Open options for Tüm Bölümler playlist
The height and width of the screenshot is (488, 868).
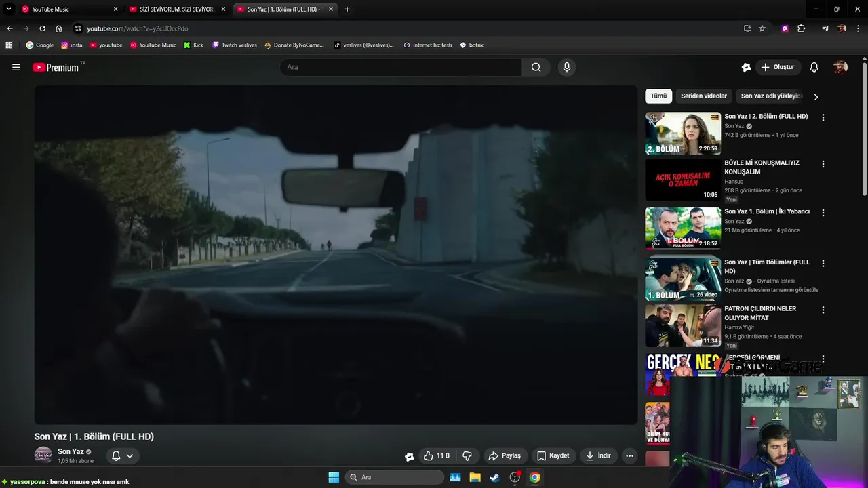tap(823, 263)
